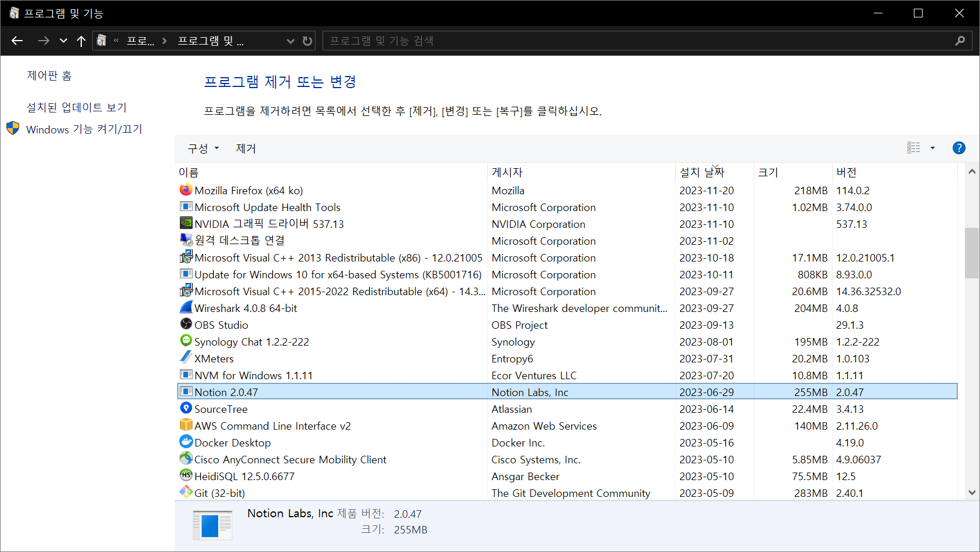Click the Wireshark shark fin icon
Viewport: 980px width, 552px height.
186,307
